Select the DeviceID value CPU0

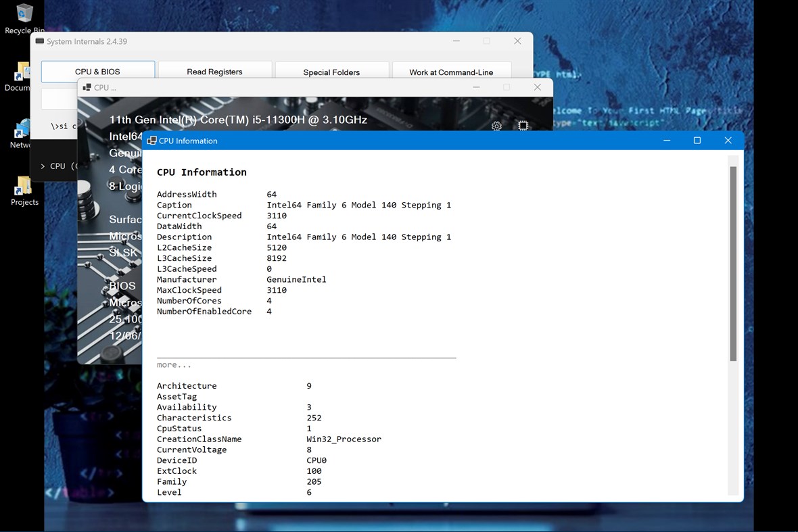pos(316,461)
